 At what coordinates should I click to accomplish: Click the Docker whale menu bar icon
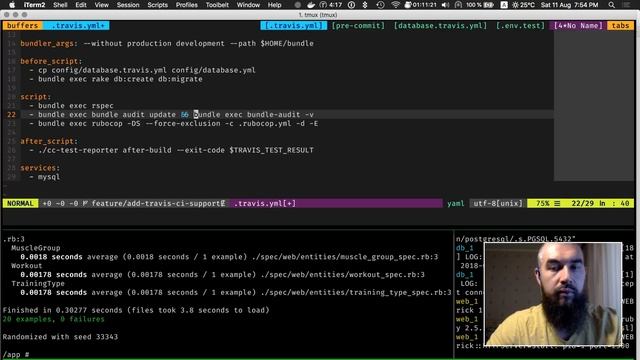point(311,5)
